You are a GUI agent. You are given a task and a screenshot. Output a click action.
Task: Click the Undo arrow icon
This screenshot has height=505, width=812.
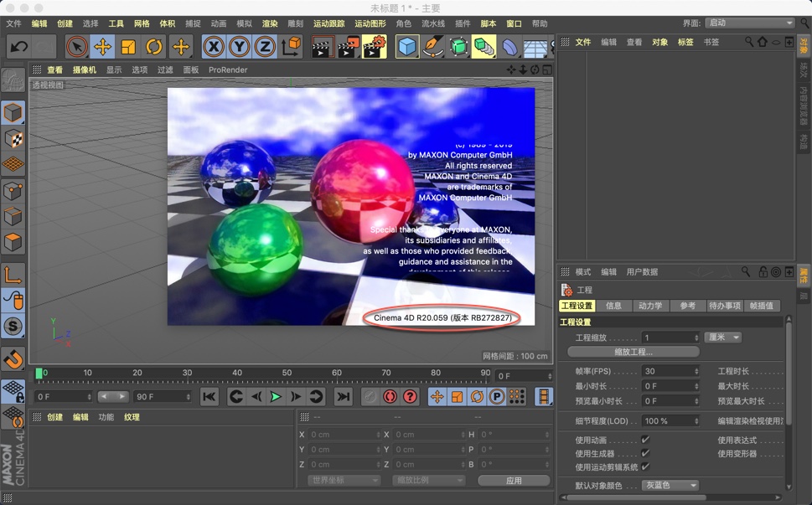(x=19, y=47)
